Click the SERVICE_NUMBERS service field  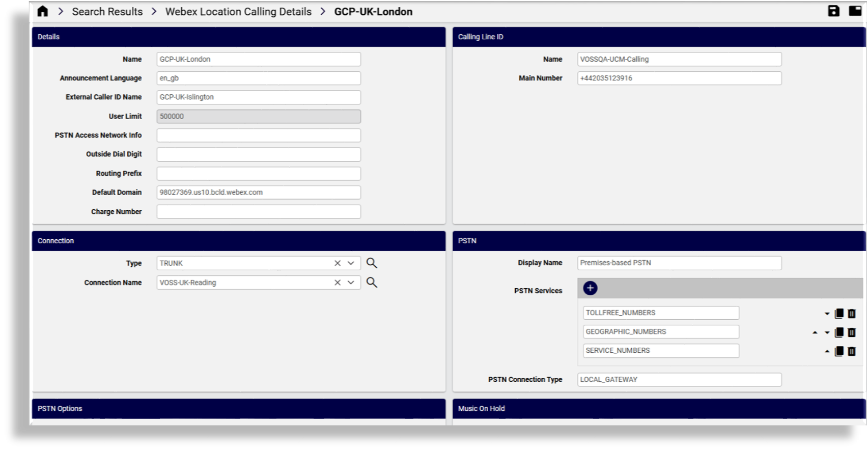661,351
